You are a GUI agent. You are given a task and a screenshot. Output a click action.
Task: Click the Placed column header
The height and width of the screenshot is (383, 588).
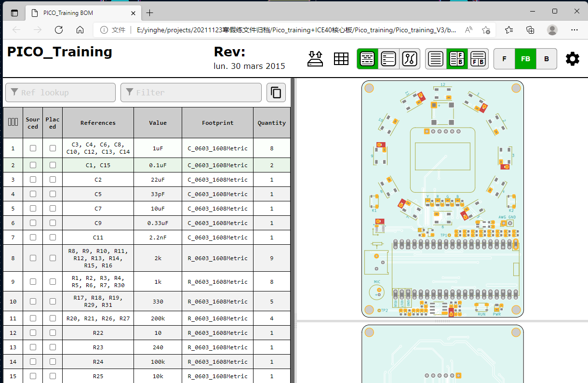53,122
